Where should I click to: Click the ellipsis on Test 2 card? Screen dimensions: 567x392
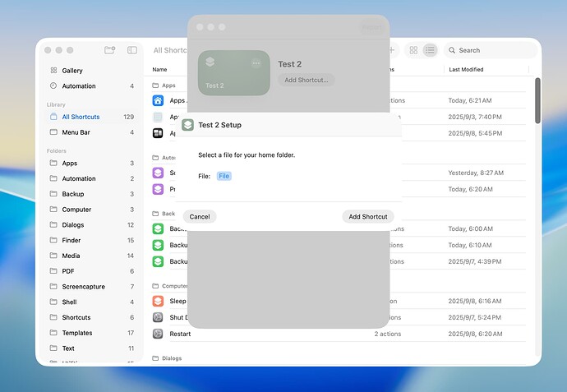[256, 62]
